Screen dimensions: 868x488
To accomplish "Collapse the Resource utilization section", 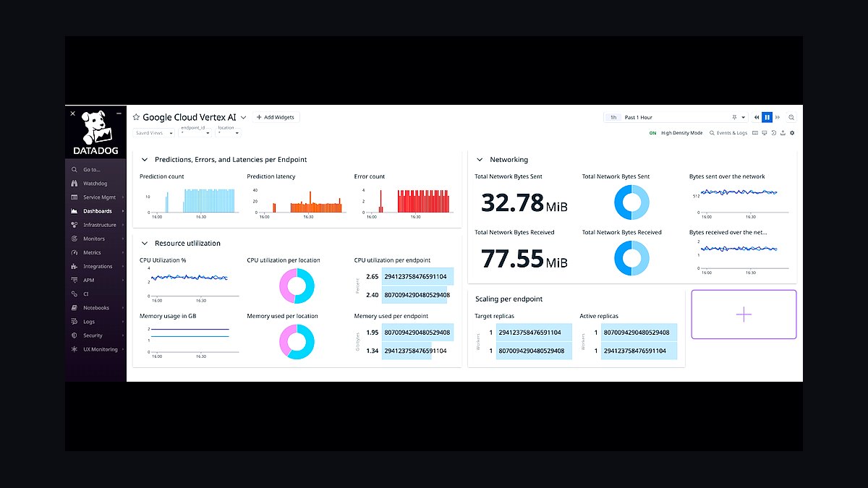I will click(x=145, y=244).
